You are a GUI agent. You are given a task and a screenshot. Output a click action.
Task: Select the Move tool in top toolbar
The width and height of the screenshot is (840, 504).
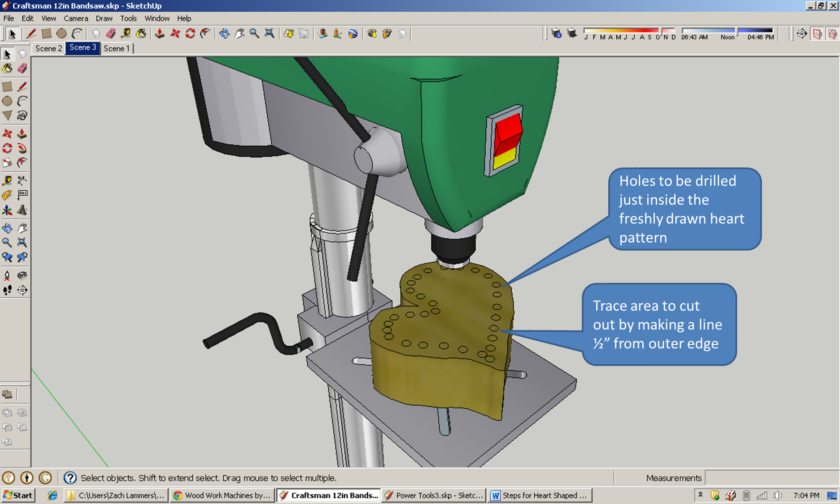click(175, 34)
